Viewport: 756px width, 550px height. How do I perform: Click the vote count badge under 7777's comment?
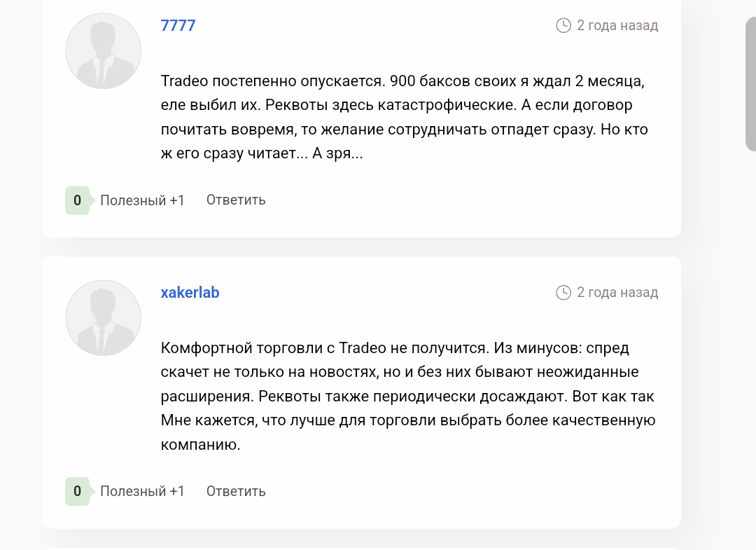click(77, 200)
